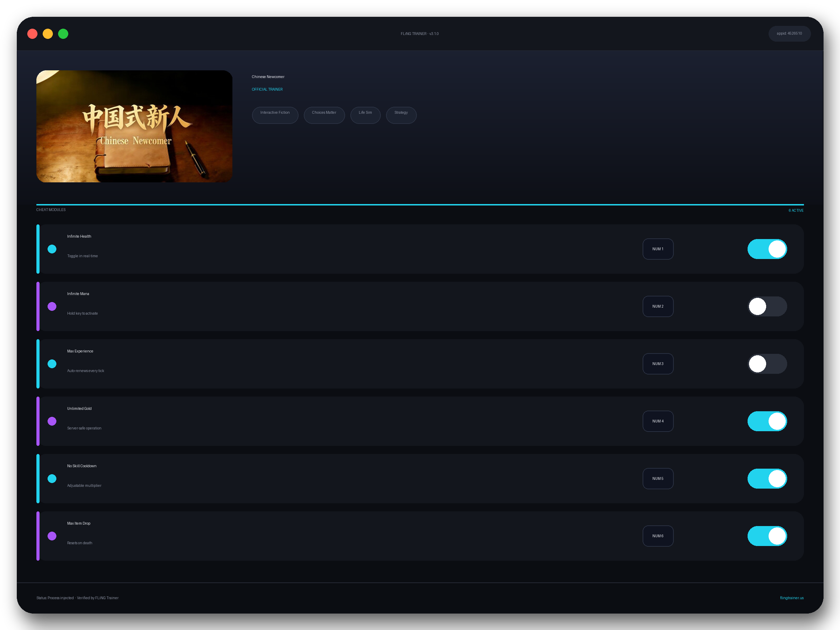Click the NUM 1 hotkey button

coord(658,249)
